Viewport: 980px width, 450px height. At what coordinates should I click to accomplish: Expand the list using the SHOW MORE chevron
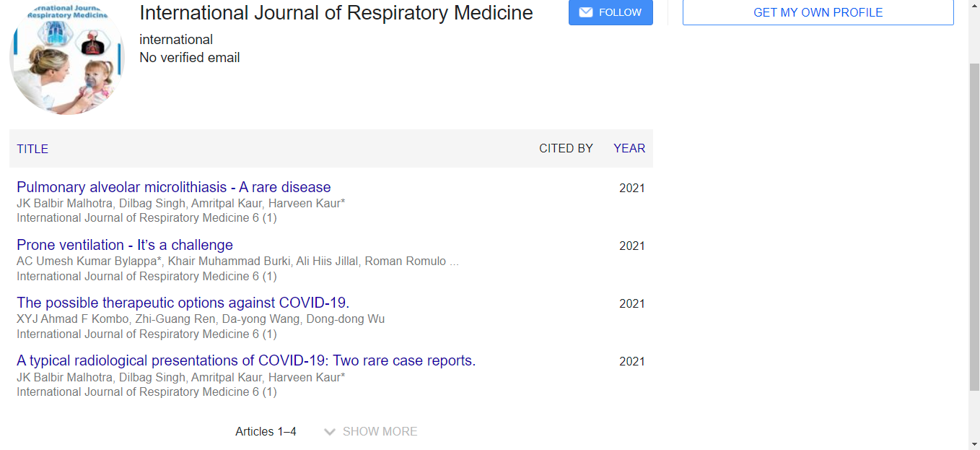(x=330, y=432)
